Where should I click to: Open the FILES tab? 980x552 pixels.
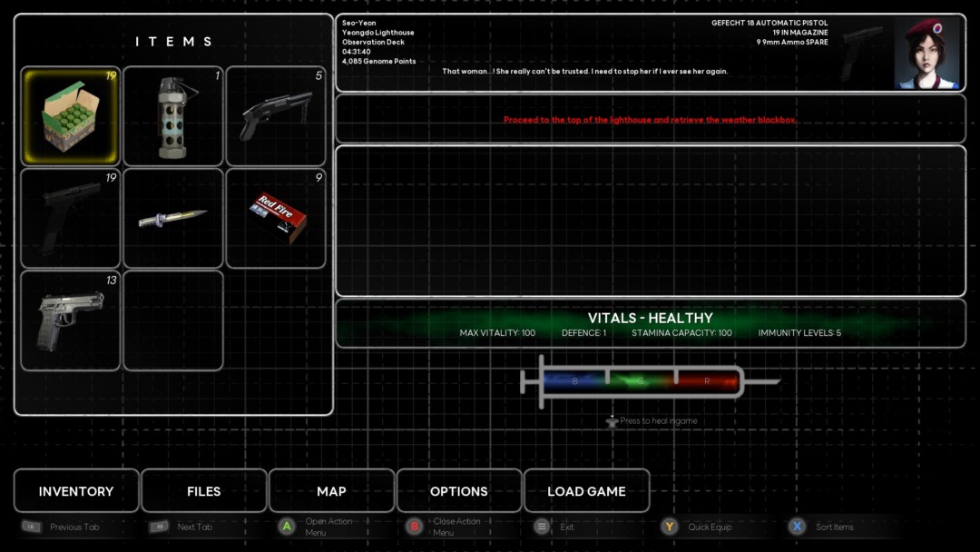point(204,491)
